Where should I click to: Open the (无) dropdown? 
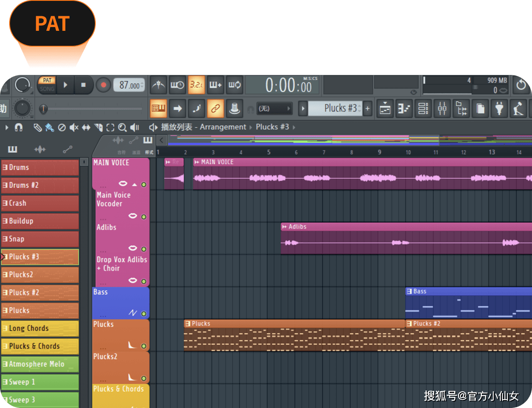pos(275,109)
